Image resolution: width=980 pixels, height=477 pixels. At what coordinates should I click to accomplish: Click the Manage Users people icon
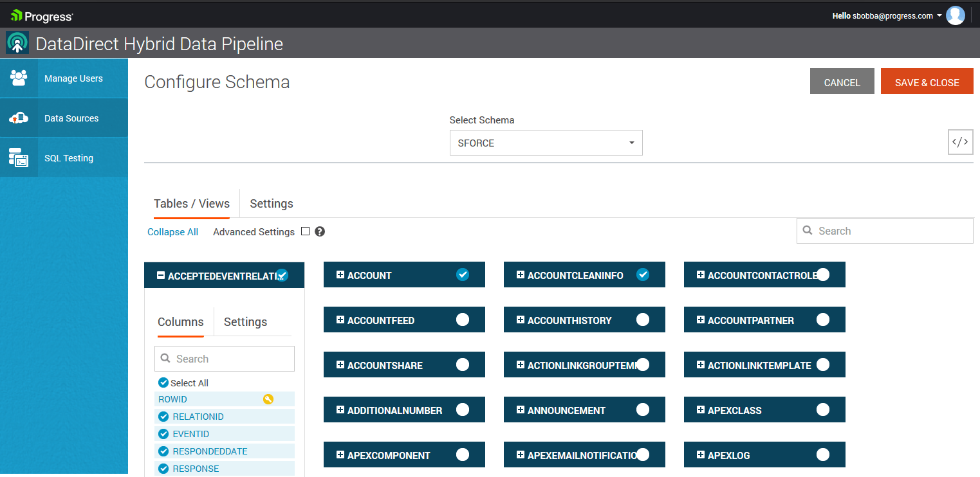click(x=19, y=78)
